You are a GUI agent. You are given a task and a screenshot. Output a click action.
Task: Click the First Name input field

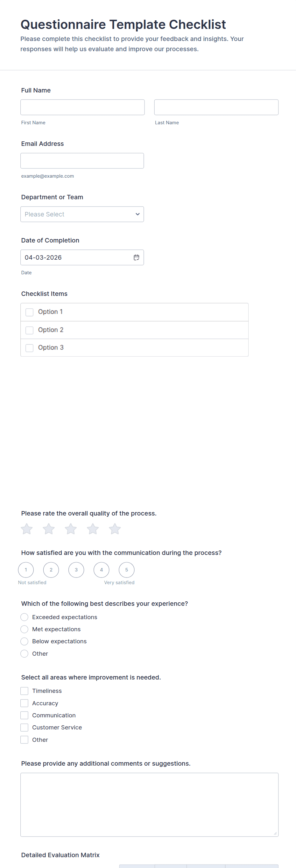point(82,107)
